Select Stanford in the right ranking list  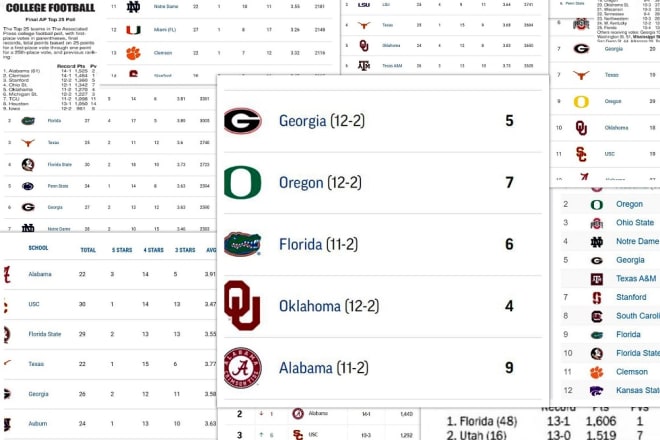631,297
